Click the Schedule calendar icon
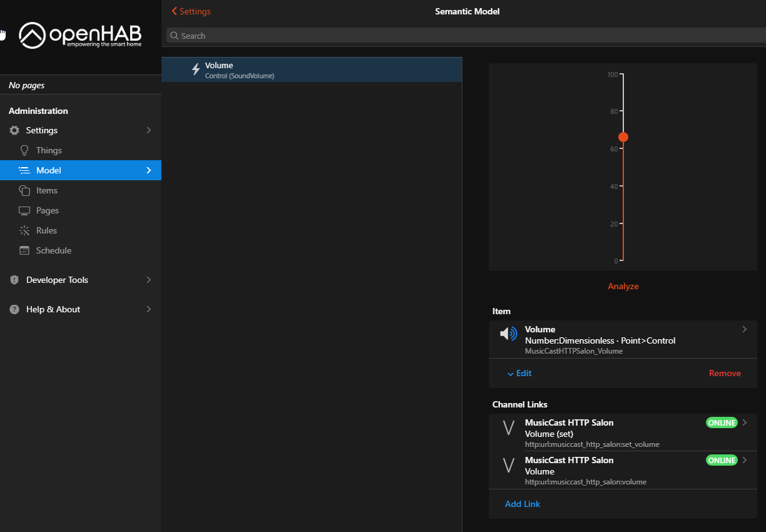The height and width of the screenshot is (532, 766). [24, 250]
